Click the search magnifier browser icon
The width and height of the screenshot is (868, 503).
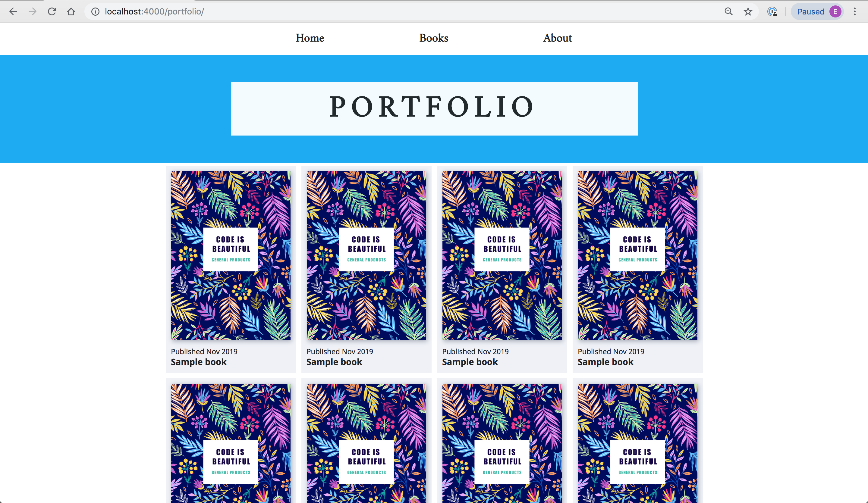point(728,11)
